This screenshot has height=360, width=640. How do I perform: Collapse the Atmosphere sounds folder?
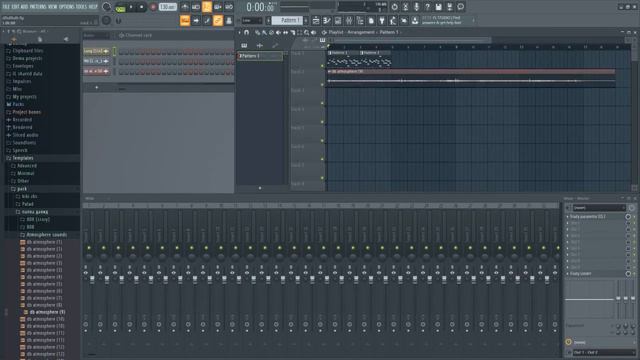(x=47, y=235)
